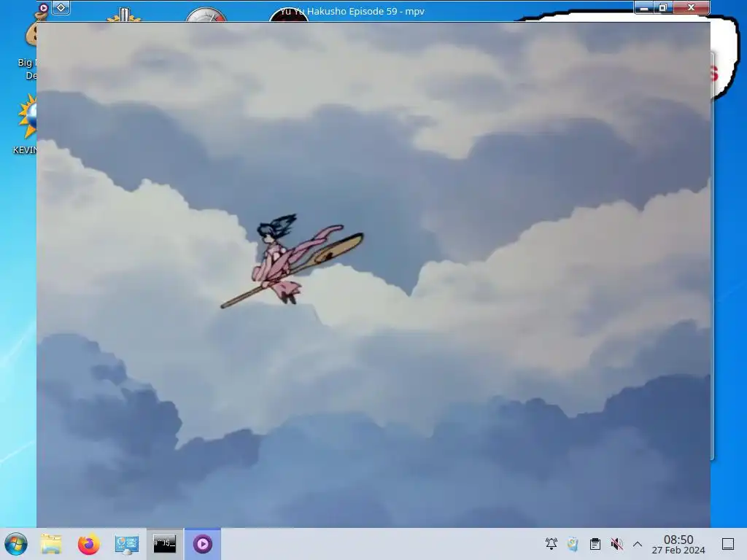The height and width of the screenshot is (560, 747).
Task: Expand hidden system tray icons
Action: click(638, 544)
